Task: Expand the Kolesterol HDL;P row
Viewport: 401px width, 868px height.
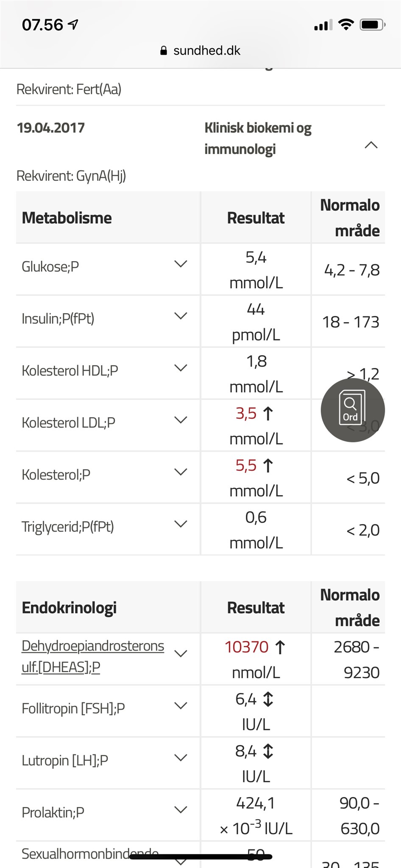Action: click(x=181, y=368)
